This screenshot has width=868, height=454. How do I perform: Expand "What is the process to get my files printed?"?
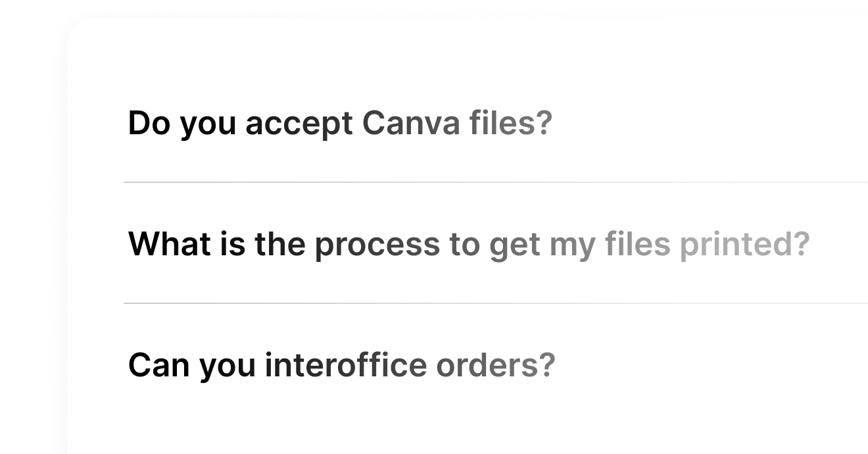click(468, 245)
